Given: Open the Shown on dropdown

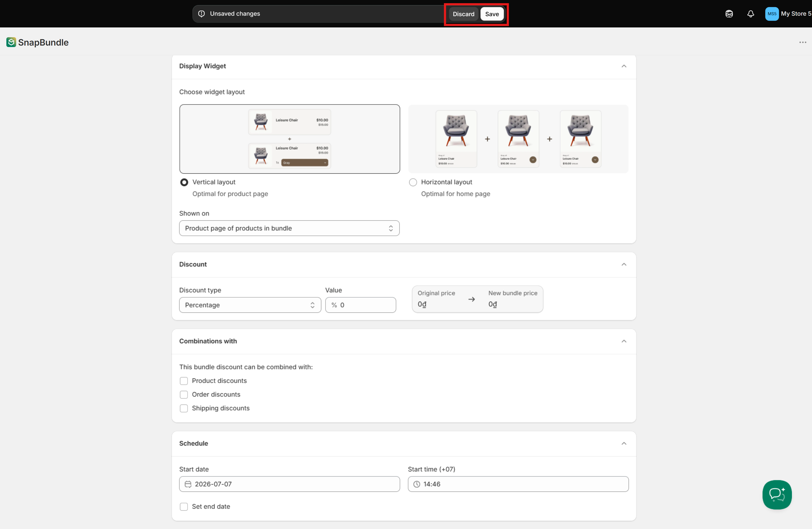Looking at the screenshot, I should (x=289, y=228).
